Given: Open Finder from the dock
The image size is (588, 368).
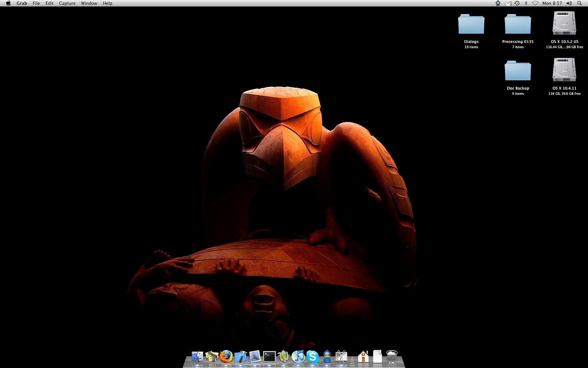Looking at the screenshot, I should point(197,357).
